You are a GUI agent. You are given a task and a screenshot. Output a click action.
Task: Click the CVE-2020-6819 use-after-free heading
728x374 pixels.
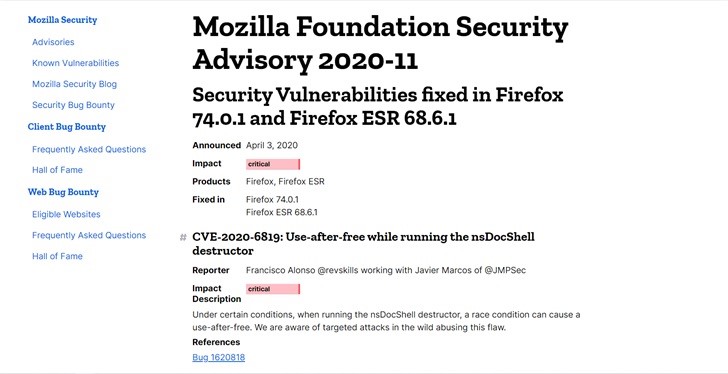point(364,244)
